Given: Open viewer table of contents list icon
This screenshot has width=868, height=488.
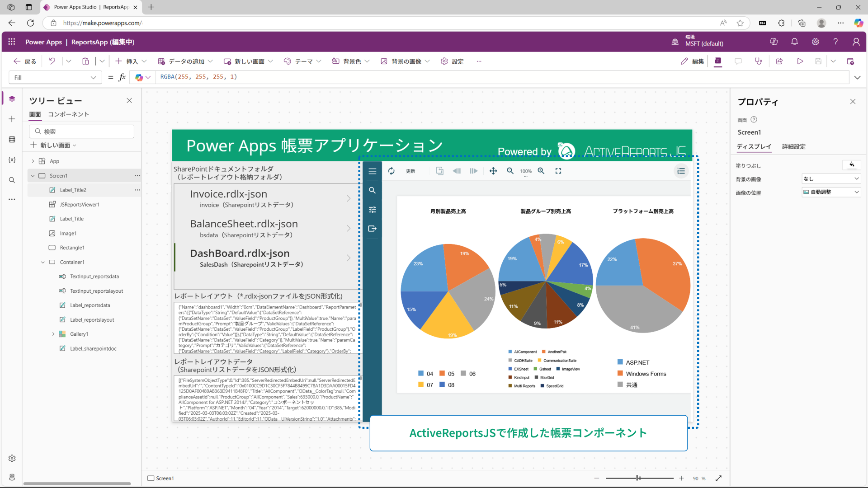Looking at the screenshot, I should point(681,171).
